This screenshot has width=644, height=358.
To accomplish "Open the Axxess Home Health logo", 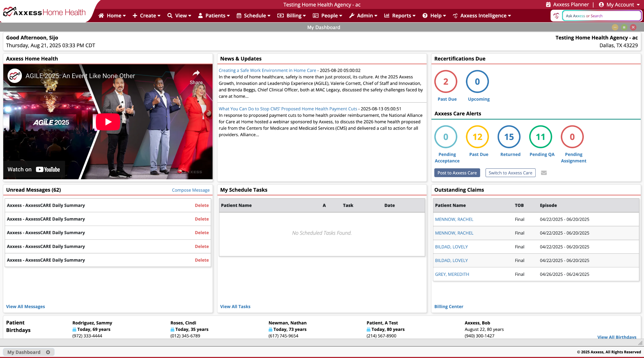I will point(44,12).
